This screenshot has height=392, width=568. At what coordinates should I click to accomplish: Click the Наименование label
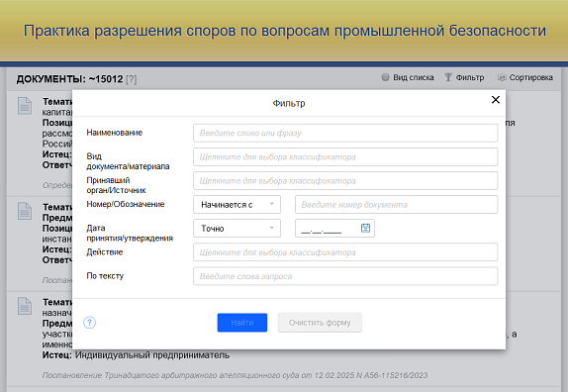pos(115,133)
